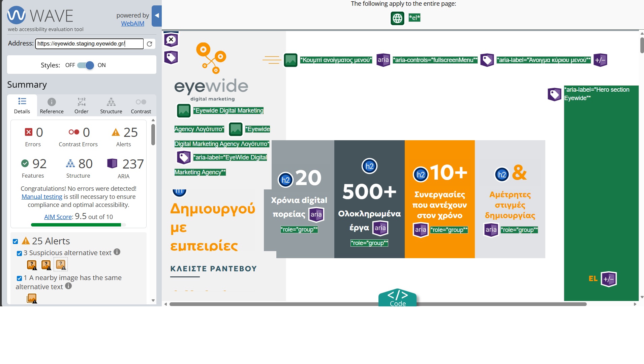Collapse the WAVE sidebar with the arrow
Screen dimensions: 644x364
tap(157, 16)
